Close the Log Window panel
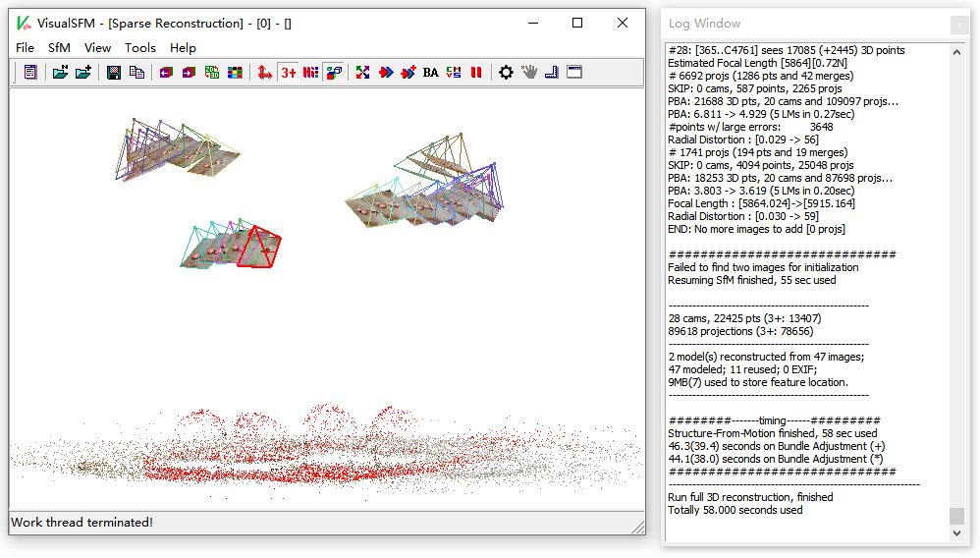This screenshot has height=558, width=980. [x=959, y=25]
